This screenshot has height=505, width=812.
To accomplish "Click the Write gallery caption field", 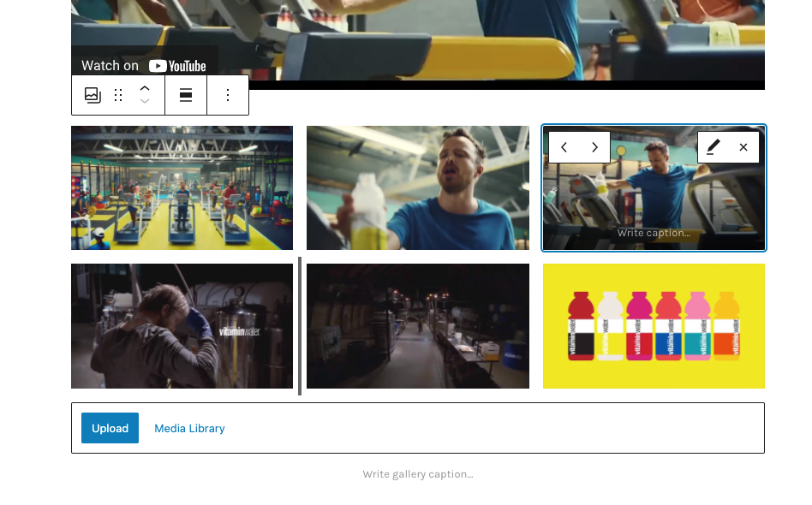I will pos(418,474).
